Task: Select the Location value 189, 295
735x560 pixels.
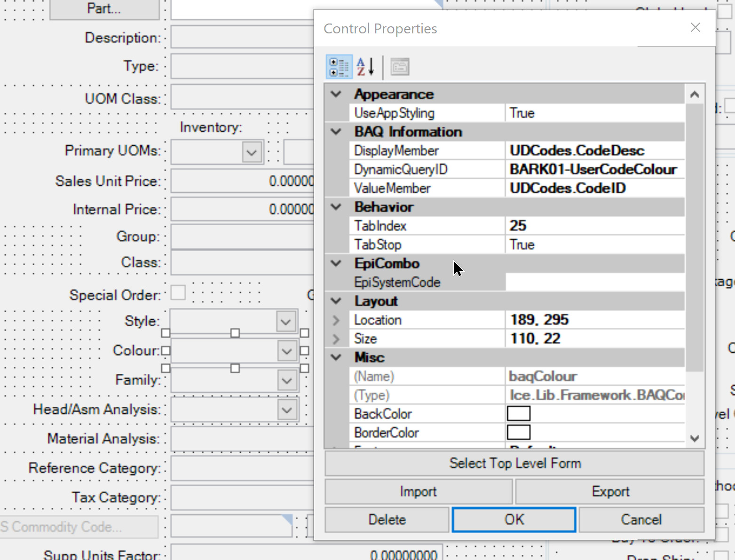Action: click(595, 320)
